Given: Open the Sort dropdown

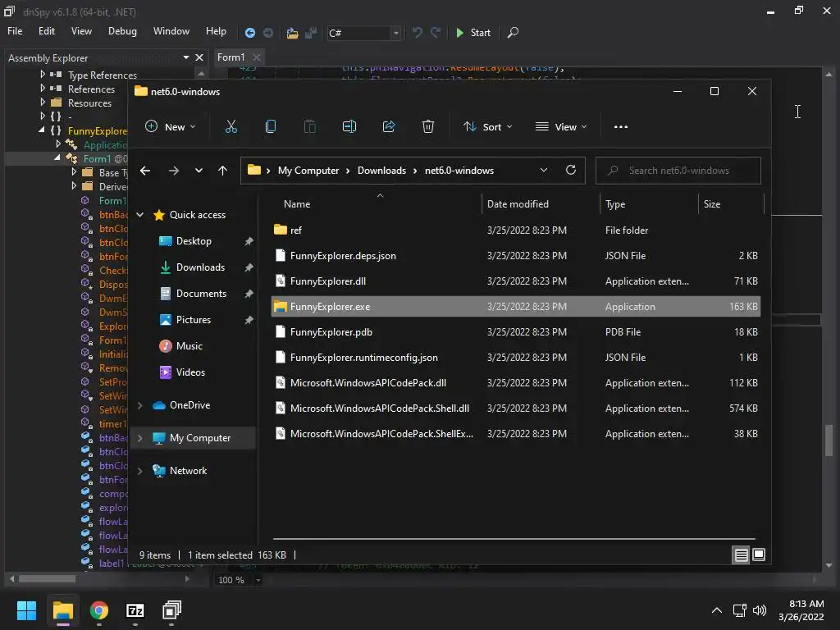Looking at the screenshot, I should (487, 127).
